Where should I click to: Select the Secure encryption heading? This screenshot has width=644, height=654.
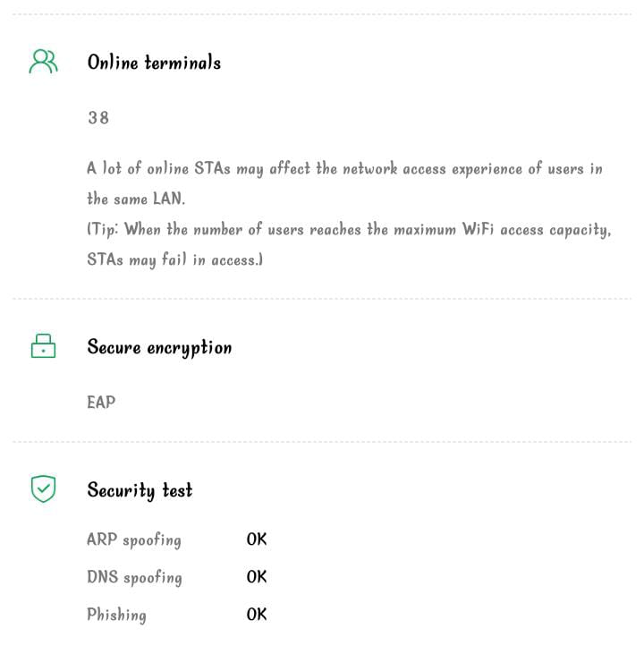coord(159,348)
